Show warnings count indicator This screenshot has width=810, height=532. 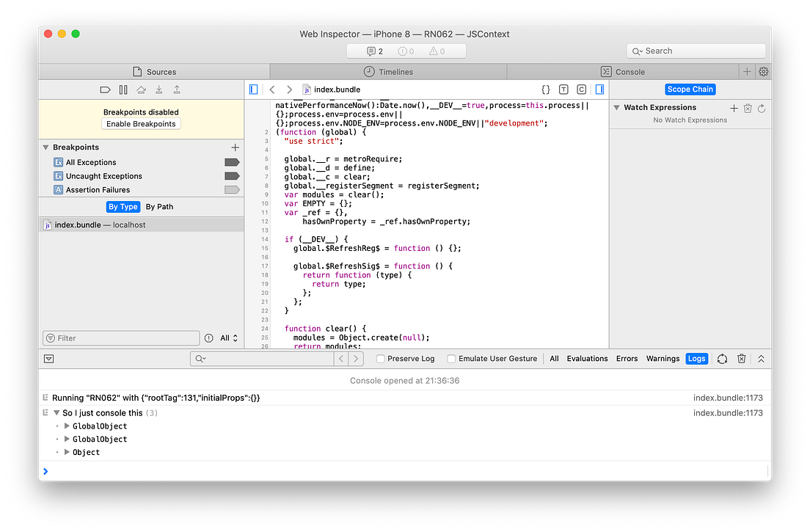click(437, 51)
